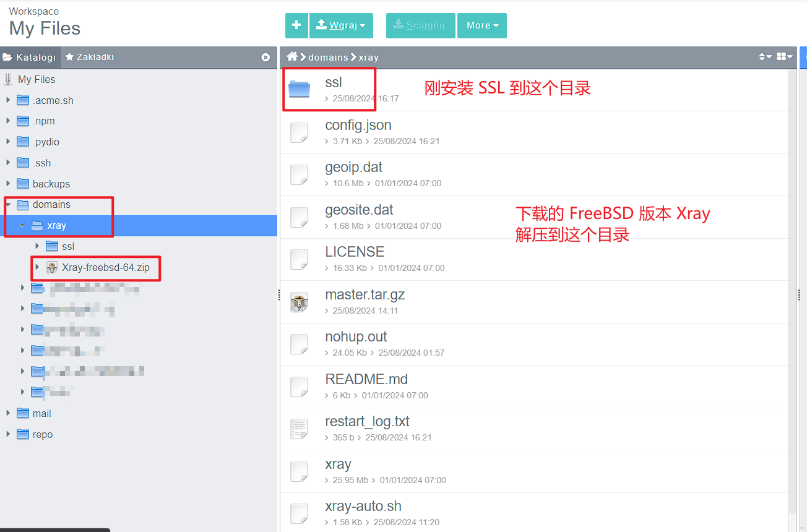Collapse the domains folder in tree
This screenshot has height=532, width=807.
coord(8,204)
